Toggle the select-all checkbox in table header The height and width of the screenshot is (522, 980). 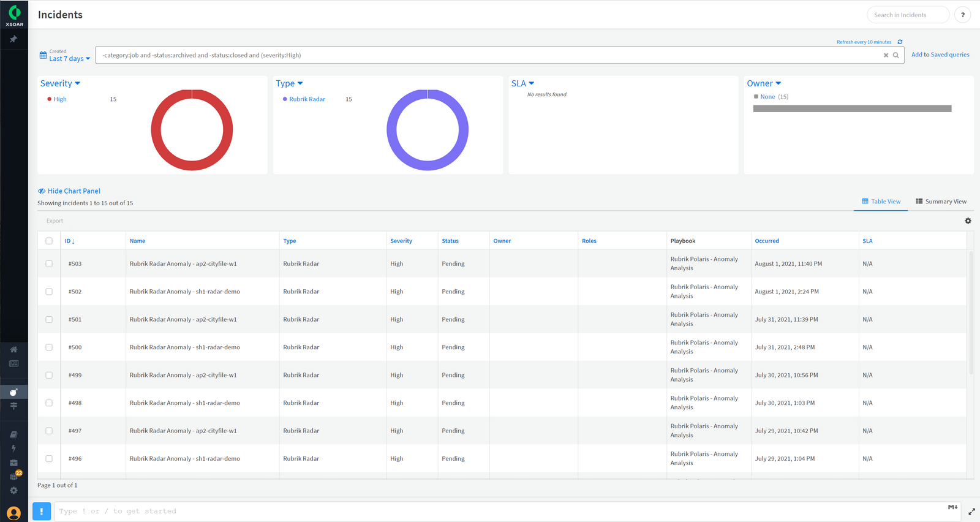coord(49,241)
